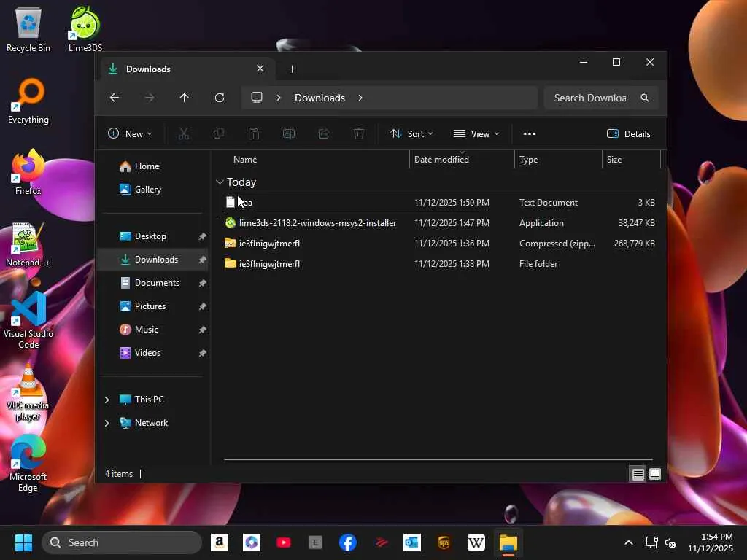Image resolution: width=747 pixels, height=560 pixels.
Task: Open the Windows Start menu
Action: click(x=23, y=542)
